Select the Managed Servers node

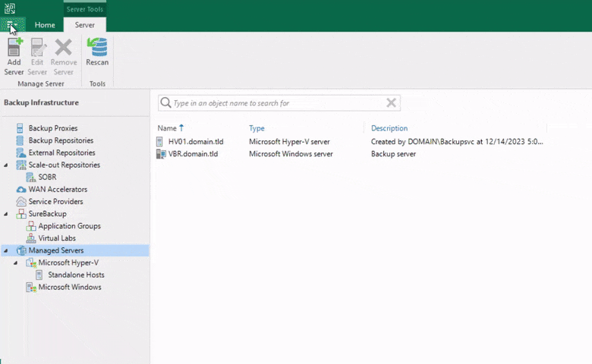(56, 250)
